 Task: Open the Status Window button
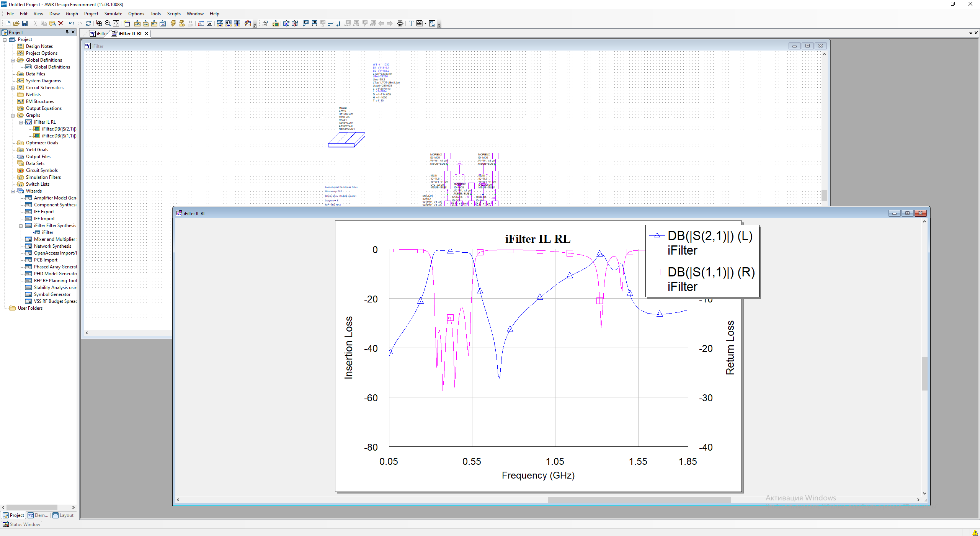(22, 525)
